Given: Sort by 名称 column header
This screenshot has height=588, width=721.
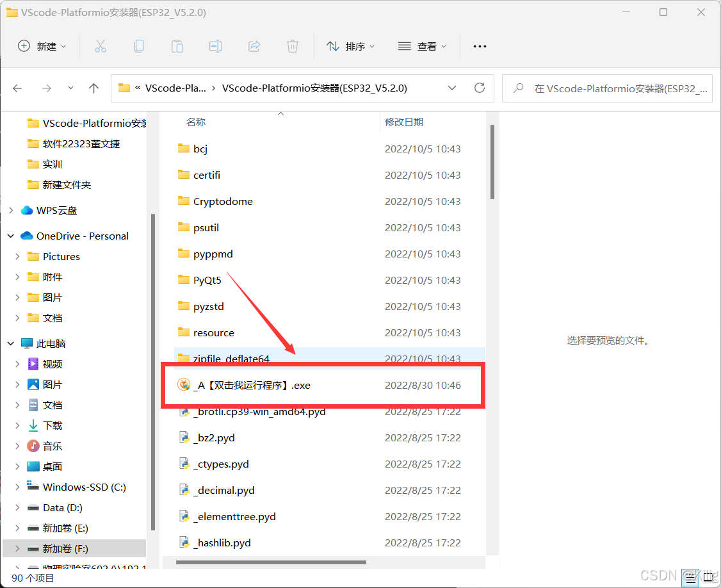Looking at the screenshot, I should 196,122.
